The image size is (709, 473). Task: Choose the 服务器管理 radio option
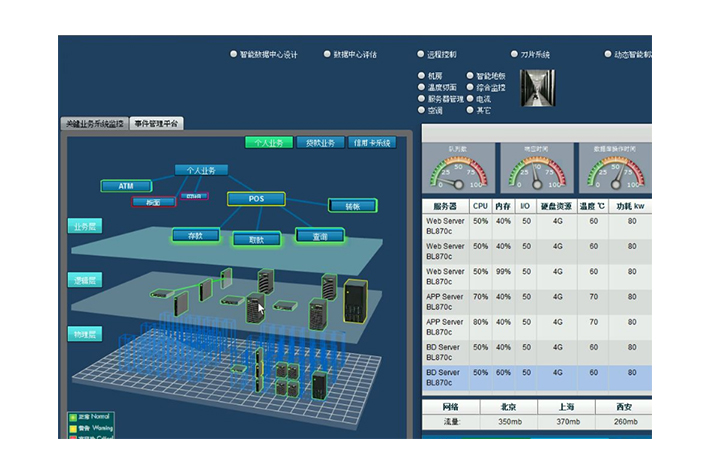[421, 98]
